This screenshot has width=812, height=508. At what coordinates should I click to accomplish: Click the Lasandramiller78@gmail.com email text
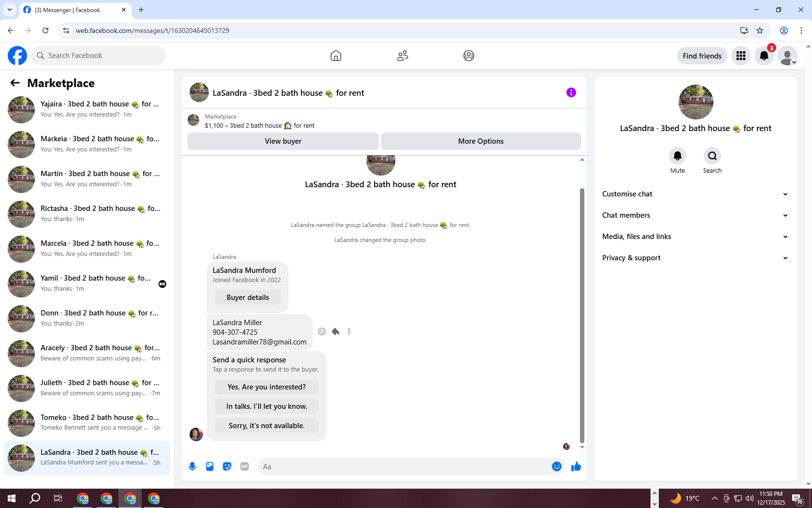(x=260, y=342)
